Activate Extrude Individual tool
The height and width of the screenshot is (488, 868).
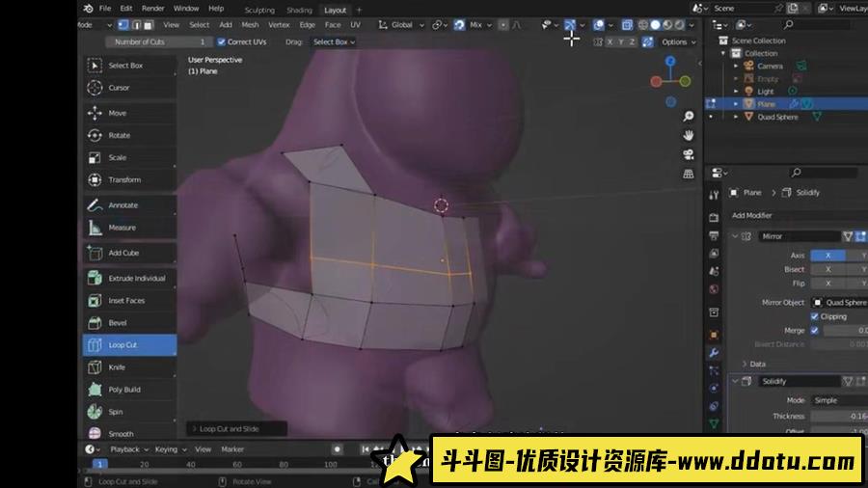coord(129,279)
